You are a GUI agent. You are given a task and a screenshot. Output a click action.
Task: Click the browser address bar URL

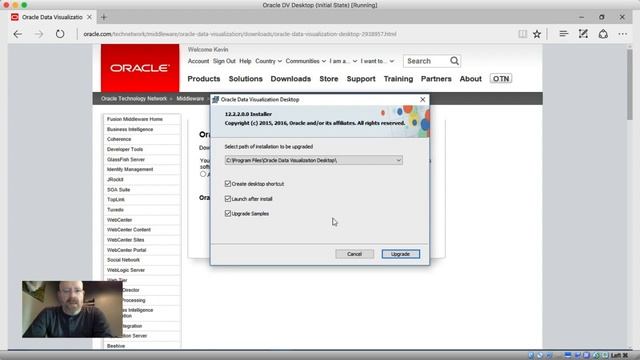pos(240,34)
